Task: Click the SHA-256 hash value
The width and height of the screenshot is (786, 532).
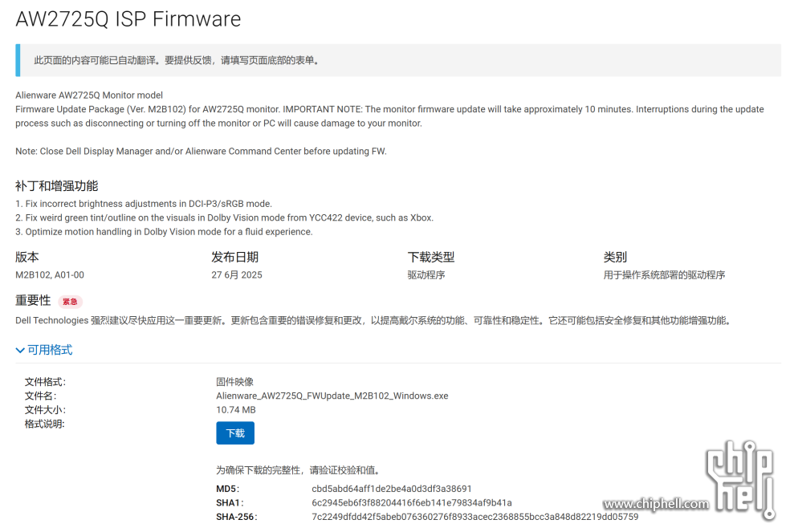Action: [474, 517]
